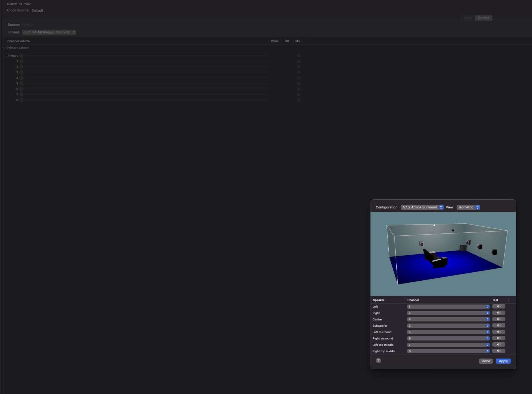Screen dimensions: 532x394
Task: Click the Apply button
Action: (x=503, y=361)
